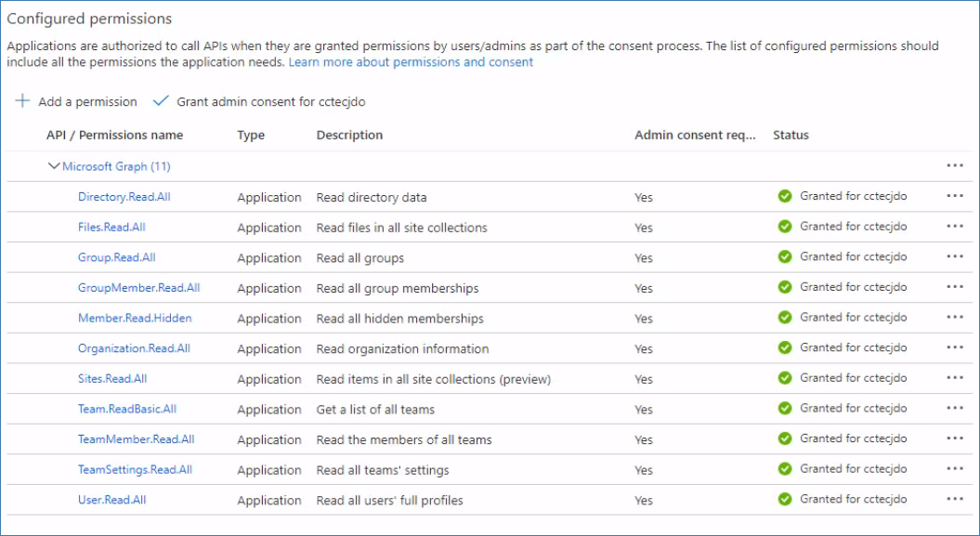980x536 pixels.
Task: Click the description 'Read files in all site collections'
Action: pyautogui.click(x=402, y=228)
